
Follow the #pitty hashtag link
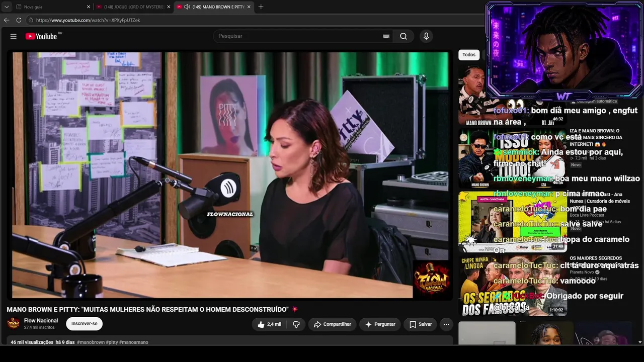[x=112, y=342]
